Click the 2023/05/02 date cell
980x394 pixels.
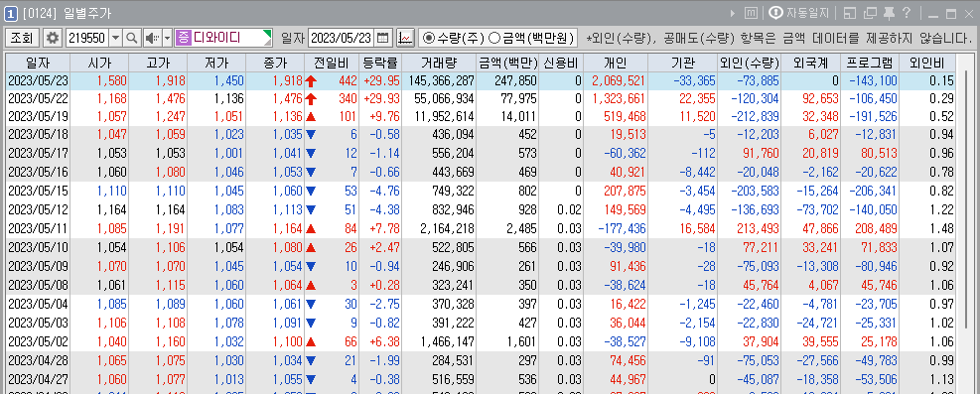click(38, 342)
